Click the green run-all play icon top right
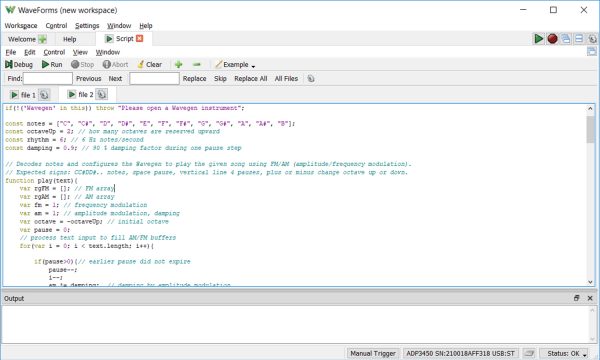This screenshot has height=360, width=600. [x=538, y=39]
